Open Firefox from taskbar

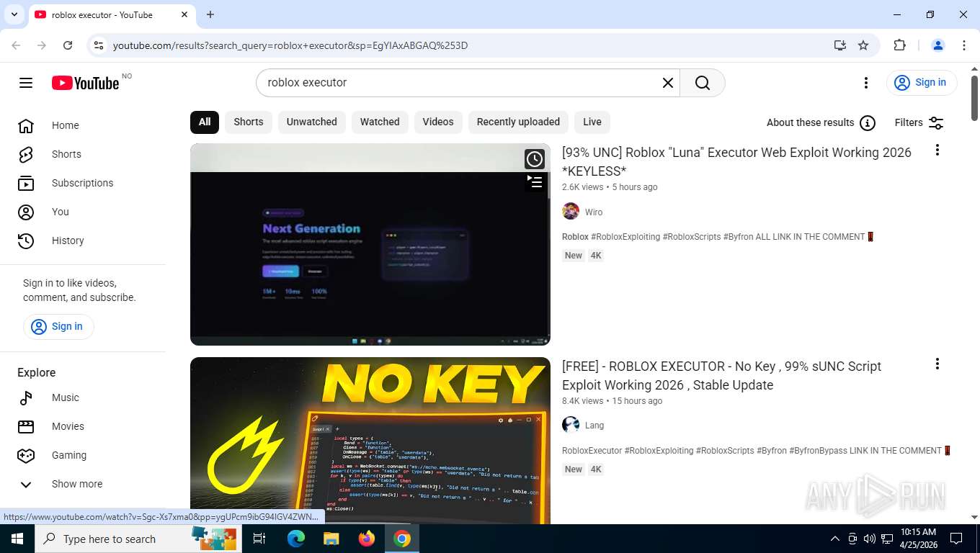click(367, 539)
